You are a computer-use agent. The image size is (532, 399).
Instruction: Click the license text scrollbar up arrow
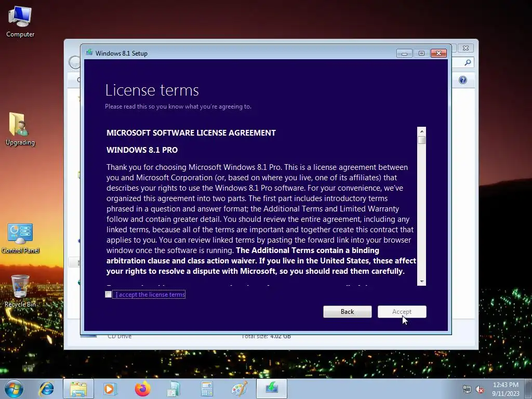click(421, 131)
